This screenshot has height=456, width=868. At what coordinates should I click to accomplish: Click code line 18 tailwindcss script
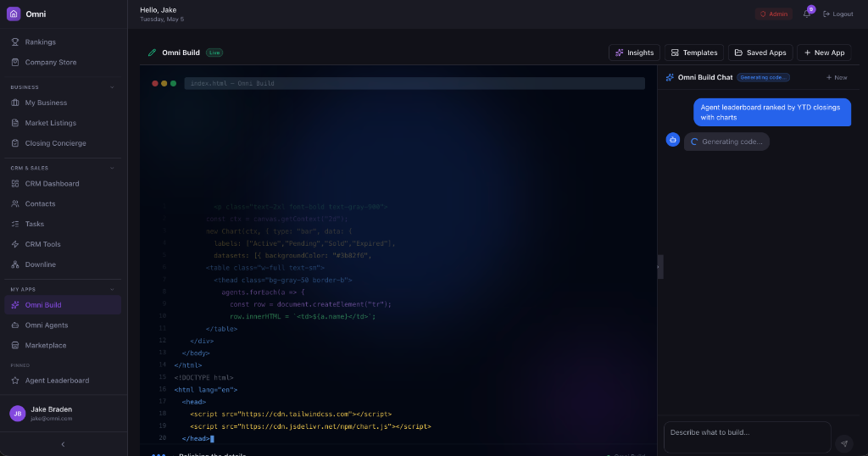click(x=291, y=414)
